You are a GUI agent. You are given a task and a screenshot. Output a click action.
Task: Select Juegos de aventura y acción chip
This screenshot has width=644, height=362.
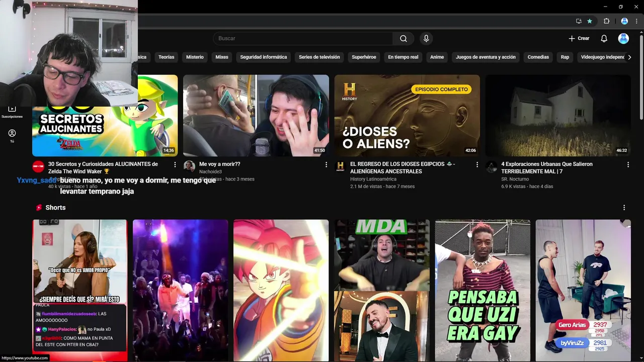click(x=486, y=57)
